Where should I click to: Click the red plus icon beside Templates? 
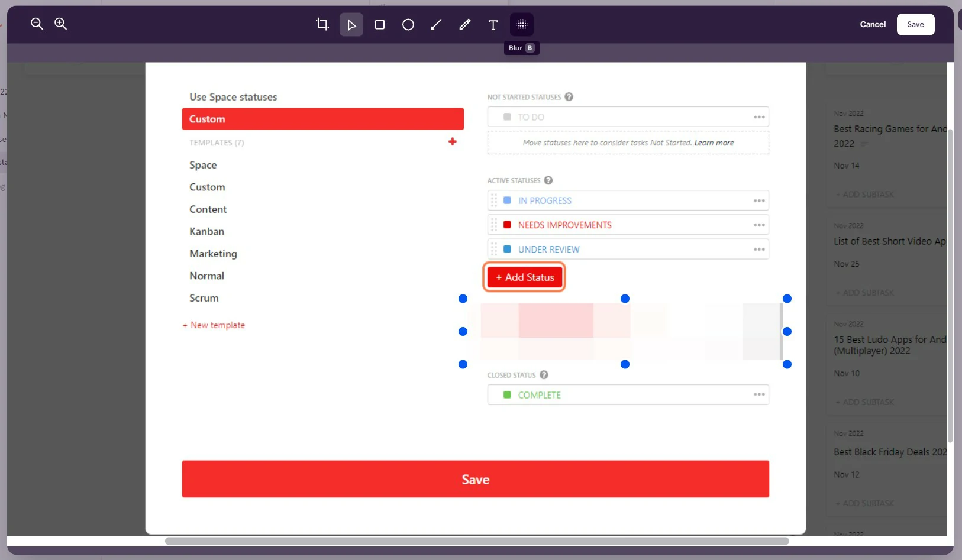pyautogui.click(x=453, y=142)
